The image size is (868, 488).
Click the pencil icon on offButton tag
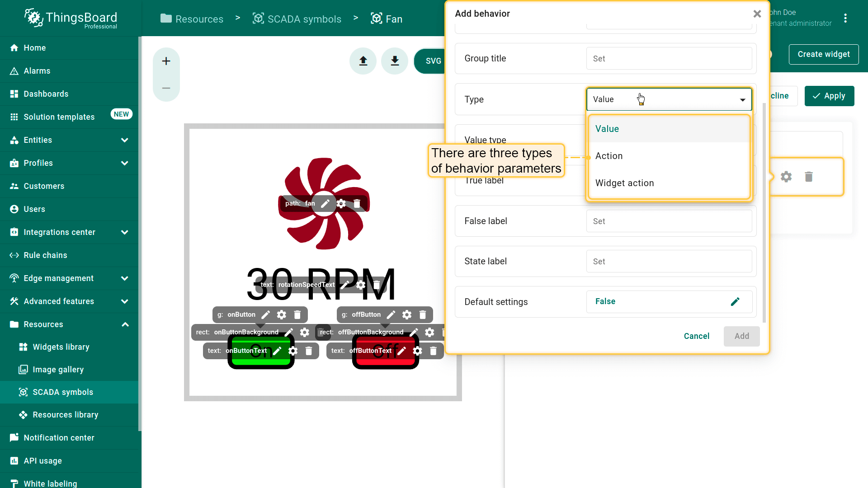point(391,315)
